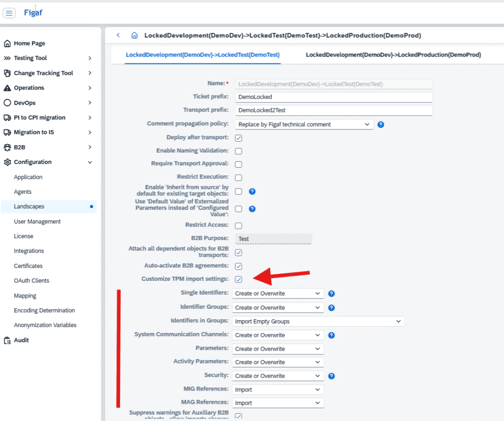
Task: Open Identifier Groups dropdown
Action: [278, 308]
